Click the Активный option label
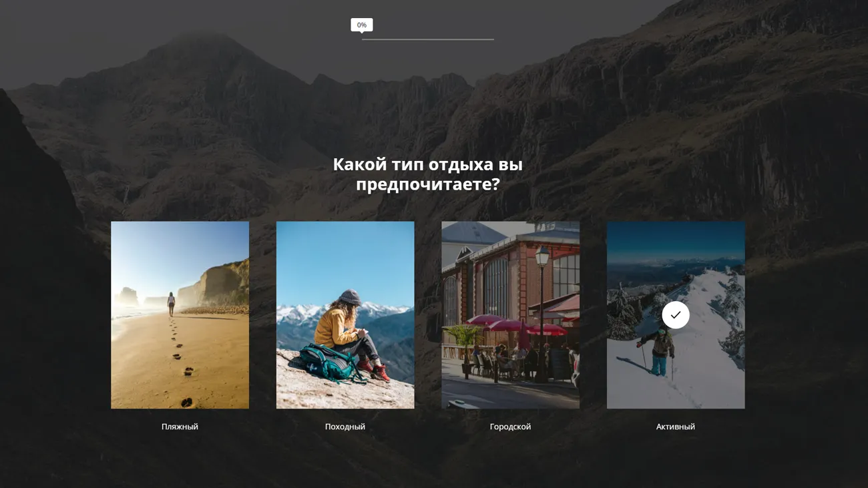 click(675, 427)
